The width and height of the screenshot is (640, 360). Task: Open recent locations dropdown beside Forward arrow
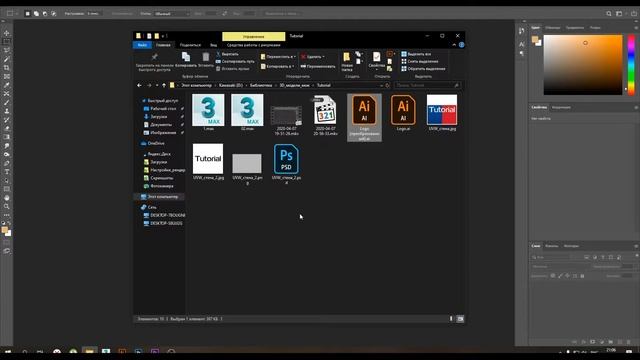[x=157, y=85]
